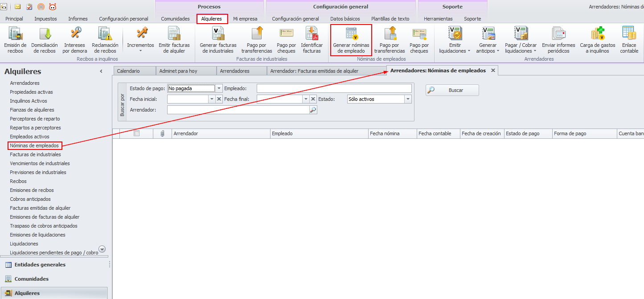Screen dimensions: 644x299
Task: Clear the Fecha final field
Action: (313, 99)
